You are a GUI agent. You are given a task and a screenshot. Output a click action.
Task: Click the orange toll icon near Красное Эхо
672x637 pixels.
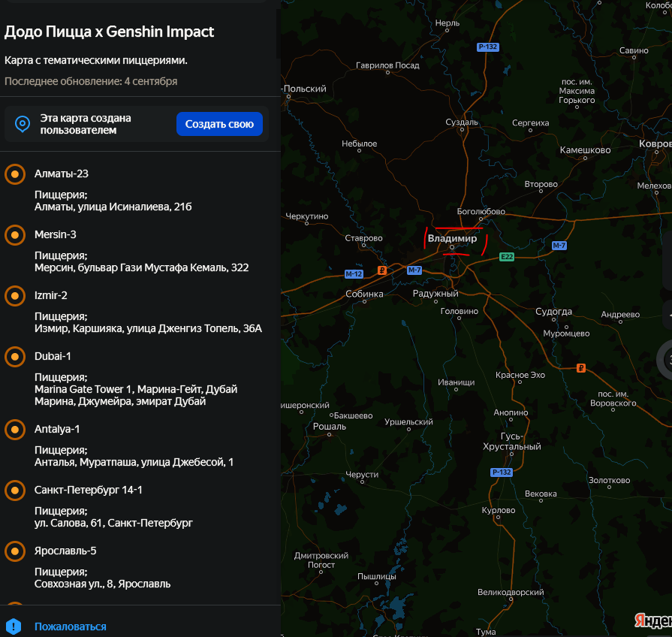(x=580, y=368)
